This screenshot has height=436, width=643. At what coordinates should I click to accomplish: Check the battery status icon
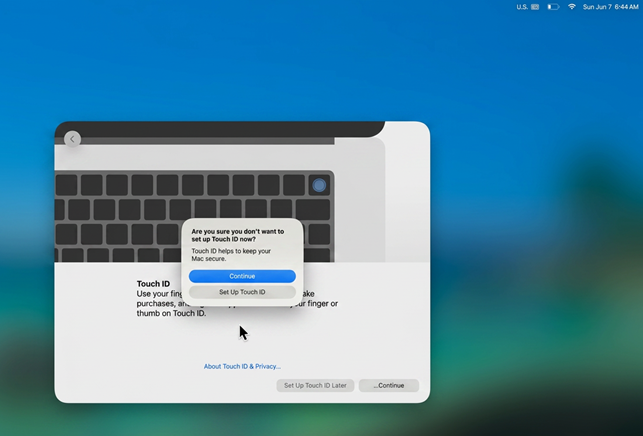(553, 7)
